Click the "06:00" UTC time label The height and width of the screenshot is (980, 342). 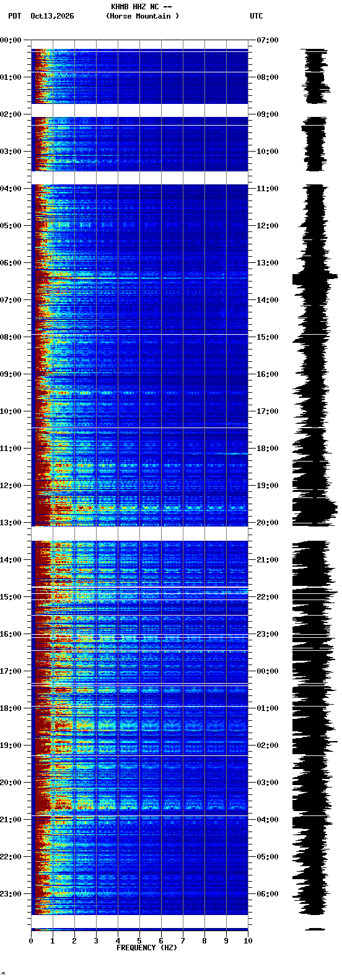click(268, 894)
